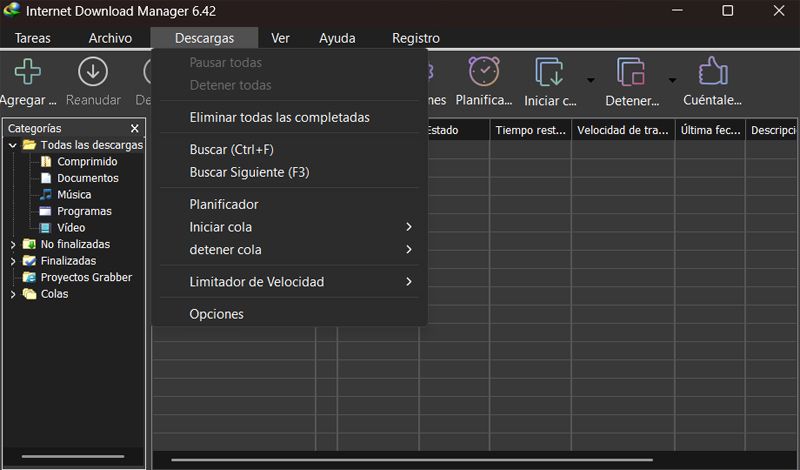Open the Ver menu
The height and width of the screenshot is (470, 800).
[x=280, y=38]
